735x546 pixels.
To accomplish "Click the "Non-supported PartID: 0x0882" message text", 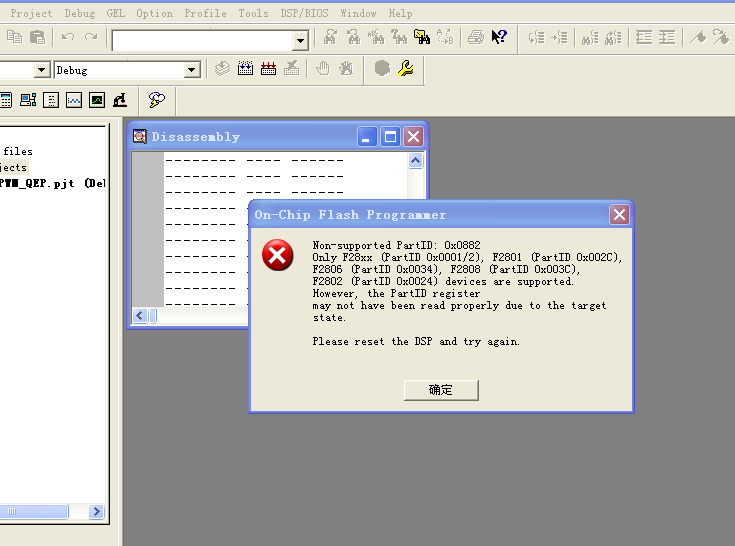I will click(397, 245).
